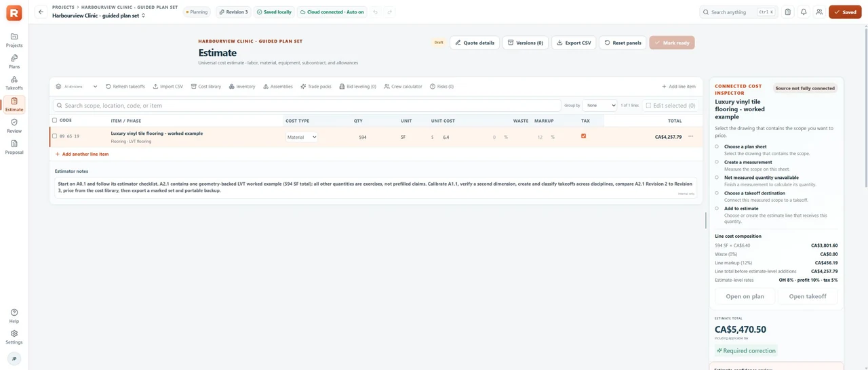Image resolution: width=868 pixels, height=370 pixels.
Task: Open the Proposal section in sidebar
Action: point(14,147)
